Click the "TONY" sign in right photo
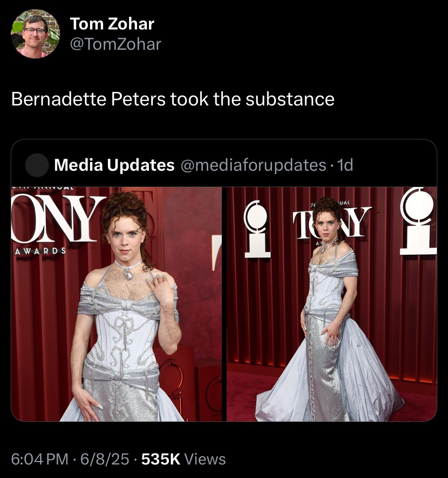 (x=332, y=224)
